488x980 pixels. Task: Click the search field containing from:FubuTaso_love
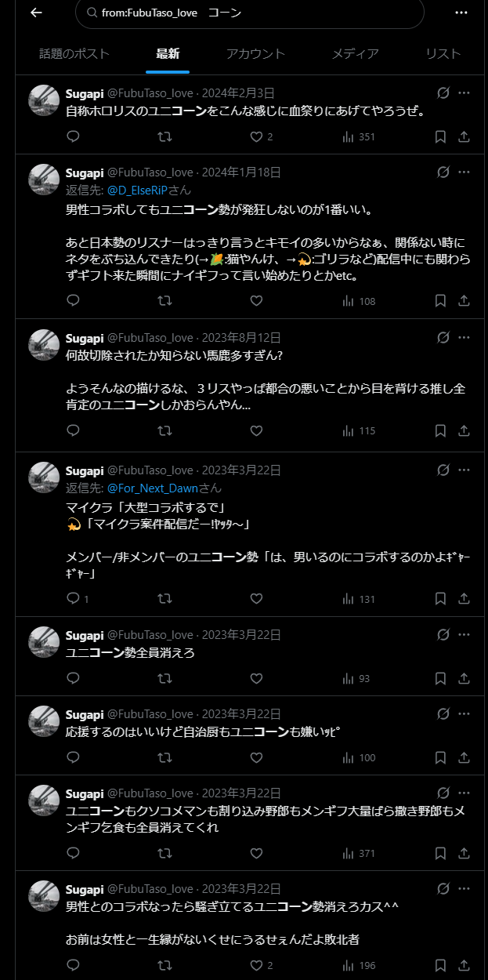pos(249,13)
